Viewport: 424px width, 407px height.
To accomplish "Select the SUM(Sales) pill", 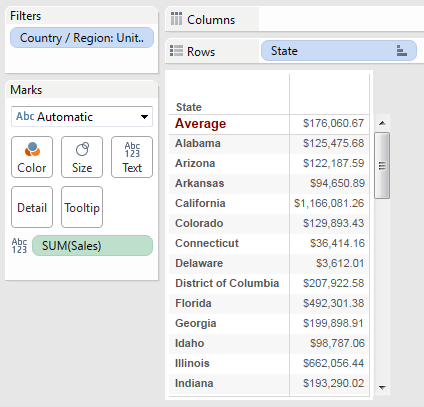I will tap(92, 246).
